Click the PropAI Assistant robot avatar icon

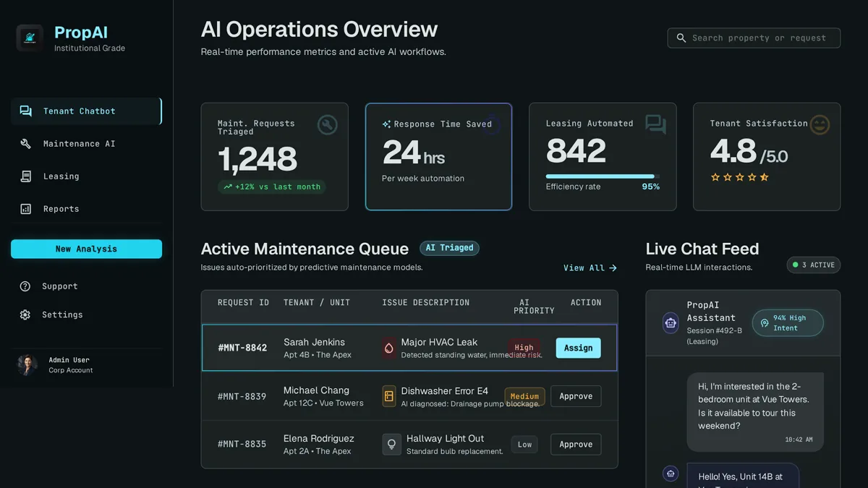(671, 322)
